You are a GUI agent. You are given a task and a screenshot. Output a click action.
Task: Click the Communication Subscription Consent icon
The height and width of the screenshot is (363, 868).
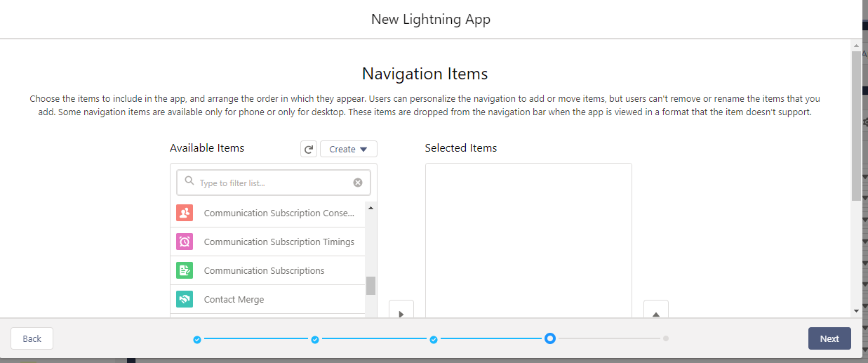[x=184, y=213]
